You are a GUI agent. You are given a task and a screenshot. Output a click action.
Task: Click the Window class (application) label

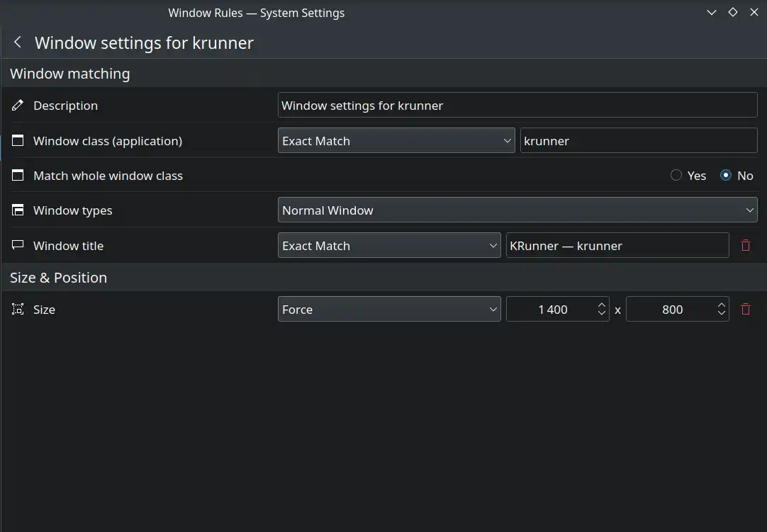pos(108,141)
